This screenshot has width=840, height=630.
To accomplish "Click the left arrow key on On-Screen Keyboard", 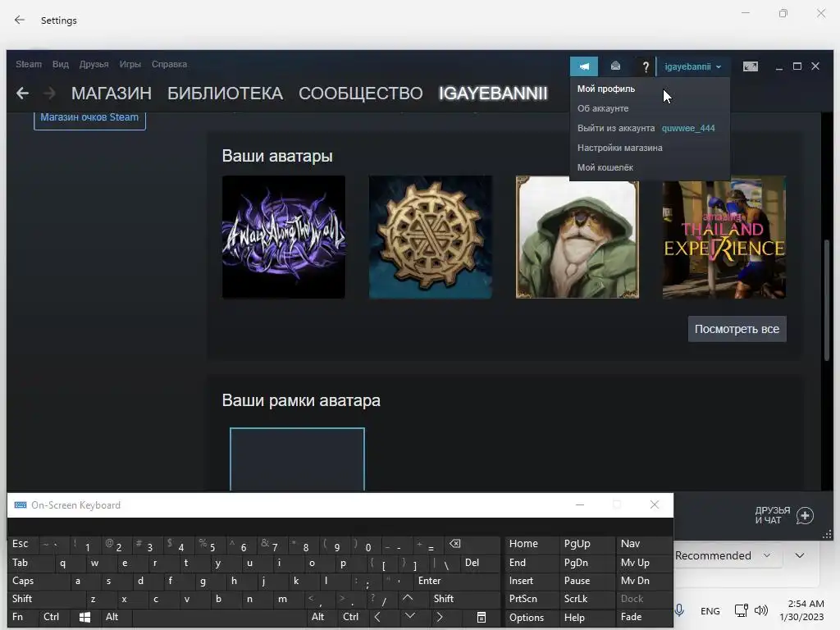I will tap(377, 617).
